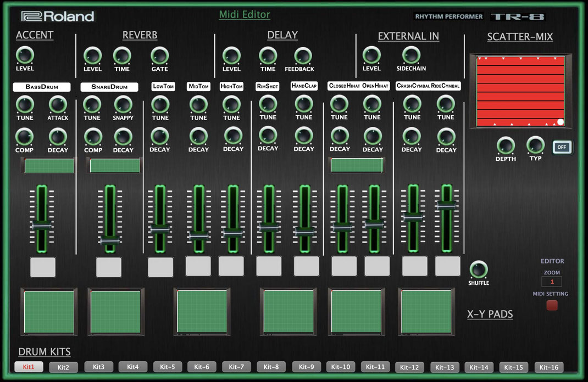Click the SnareDrum TUNE knob
The image size is (588, 382).
92,104
